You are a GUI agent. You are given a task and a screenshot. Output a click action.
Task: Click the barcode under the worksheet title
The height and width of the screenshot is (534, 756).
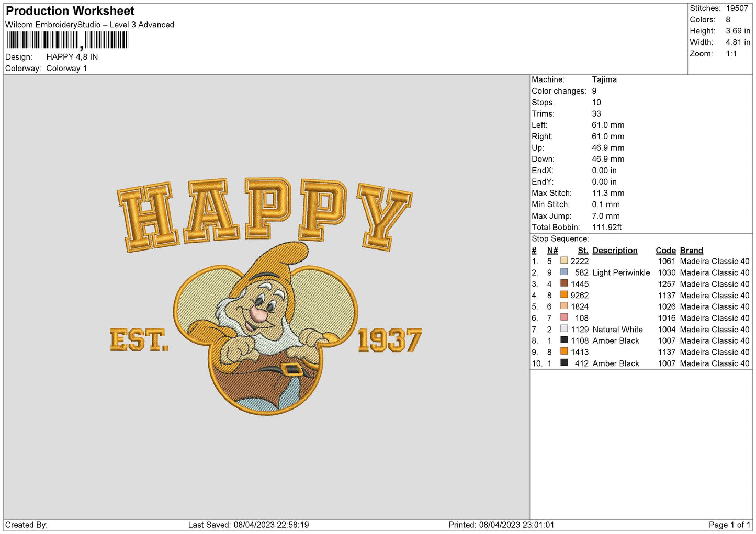point(67,40)
